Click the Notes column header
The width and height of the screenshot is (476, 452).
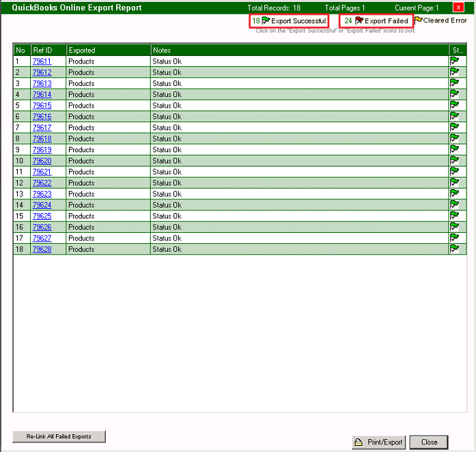click(300, 50)
